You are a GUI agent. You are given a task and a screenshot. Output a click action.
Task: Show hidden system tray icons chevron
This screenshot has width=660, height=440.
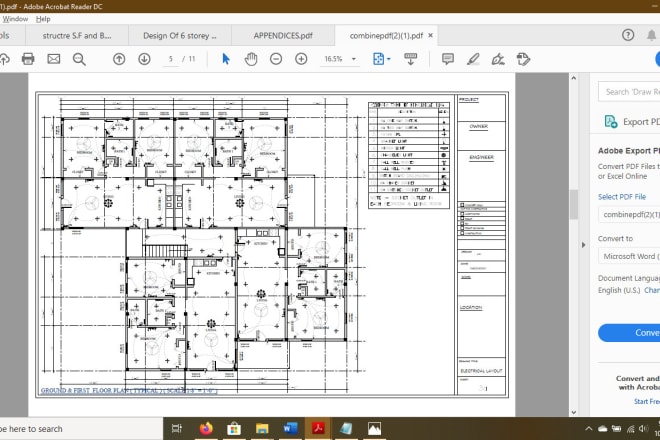pos(589,429)
